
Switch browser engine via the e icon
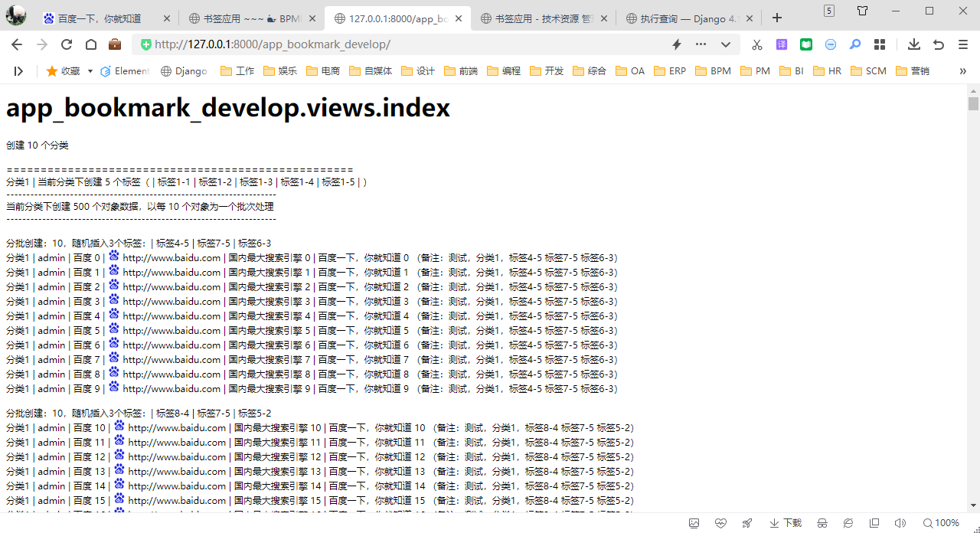coord(848,523)
